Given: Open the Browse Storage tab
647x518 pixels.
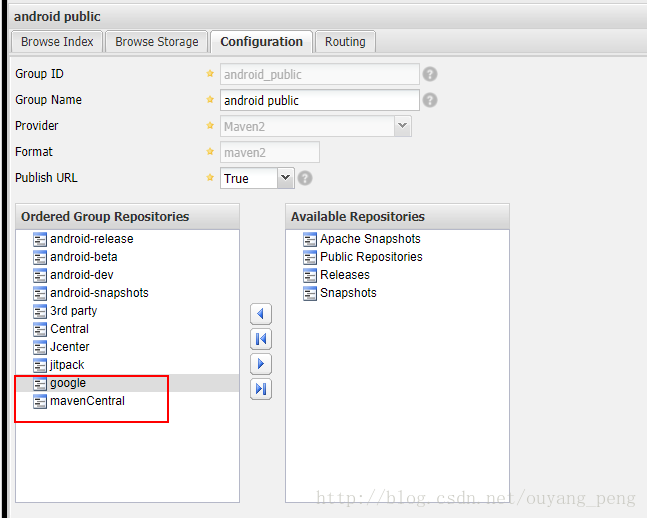Looking at the screenshot, I should click(157, 42).
